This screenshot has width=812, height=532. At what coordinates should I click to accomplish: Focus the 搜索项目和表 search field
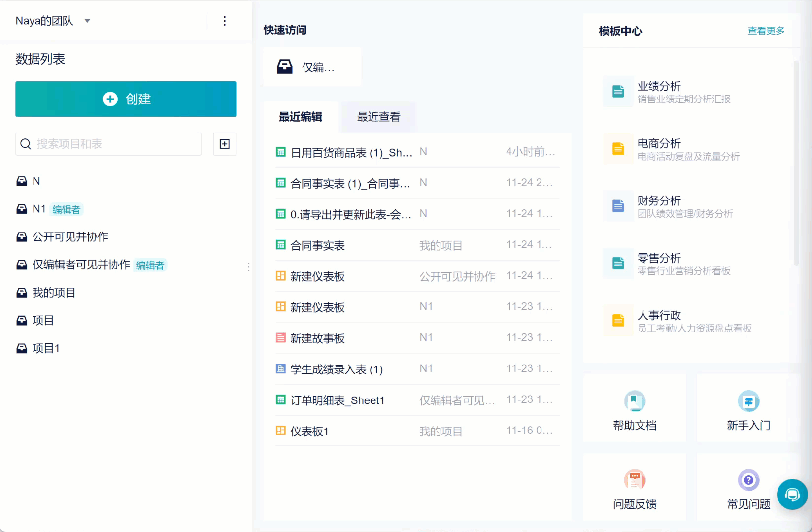108,144
